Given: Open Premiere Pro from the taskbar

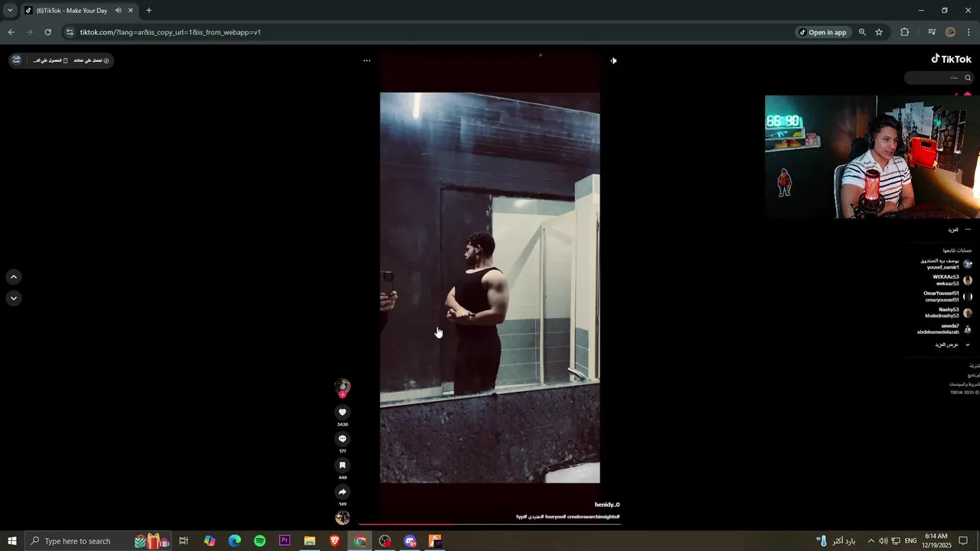Looking at the screenshot, I should tap(285, 541).
